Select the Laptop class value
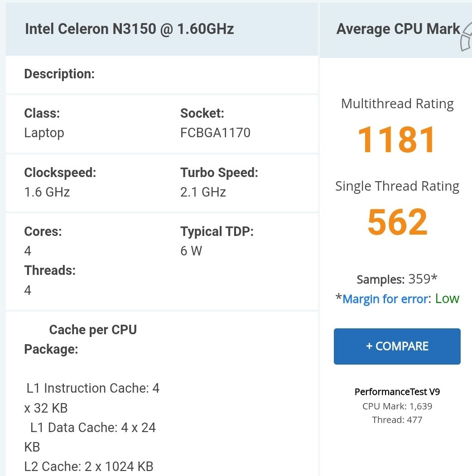 [x=44, y=133]
